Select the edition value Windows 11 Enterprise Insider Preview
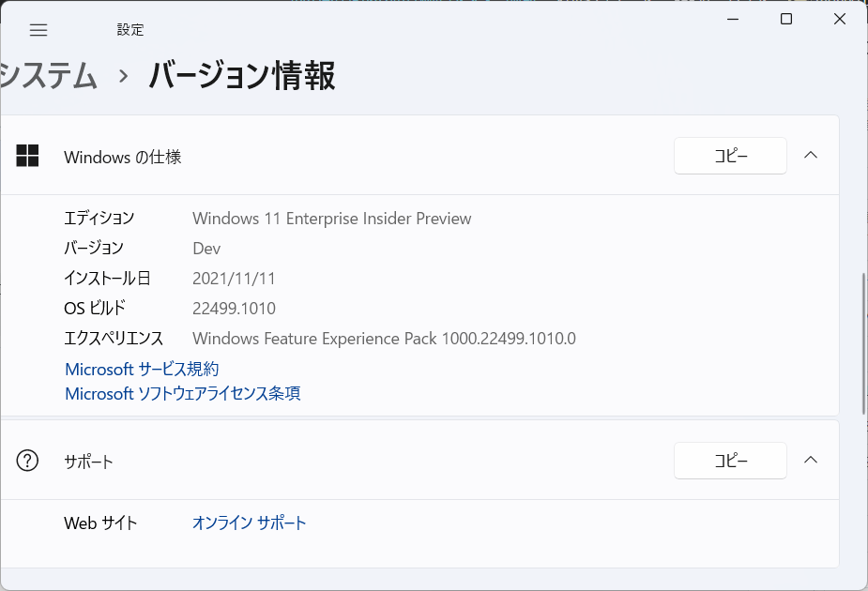The image size is (868, 591). pos(331,219)
